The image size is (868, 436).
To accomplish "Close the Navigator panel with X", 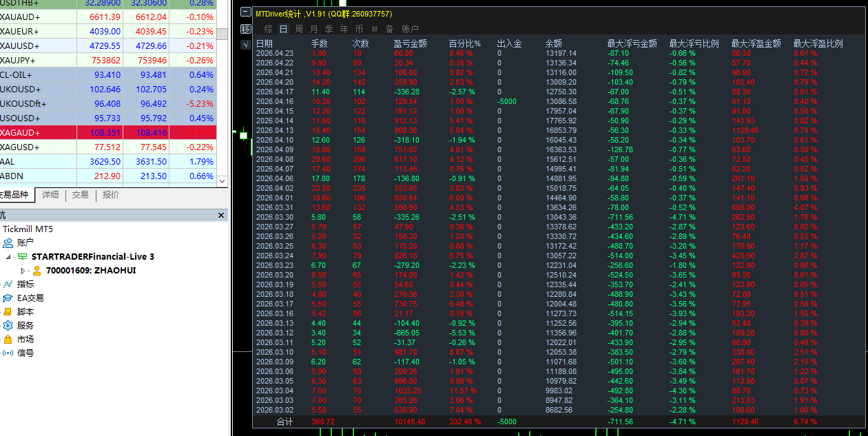I will coord(222,216).
